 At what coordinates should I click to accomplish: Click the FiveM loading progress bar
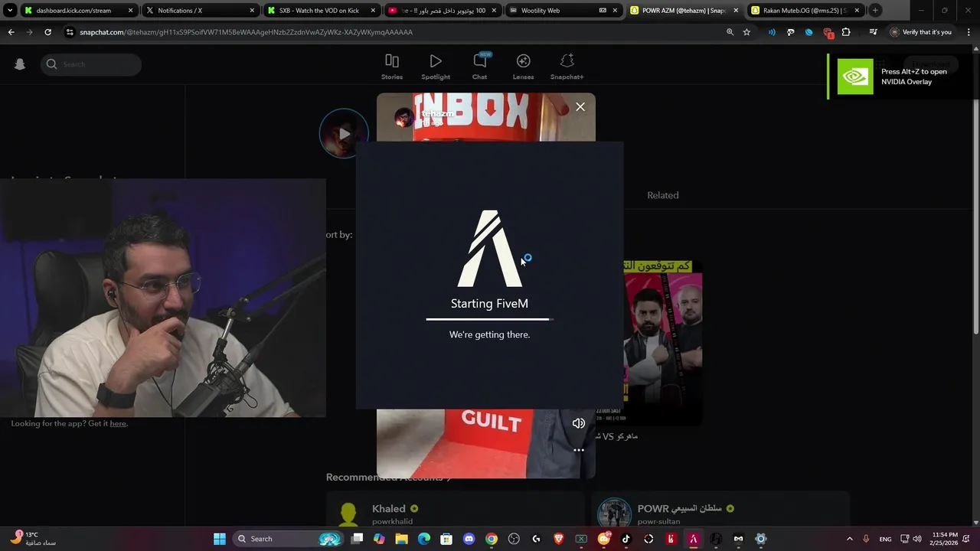(x=489, y=319)
